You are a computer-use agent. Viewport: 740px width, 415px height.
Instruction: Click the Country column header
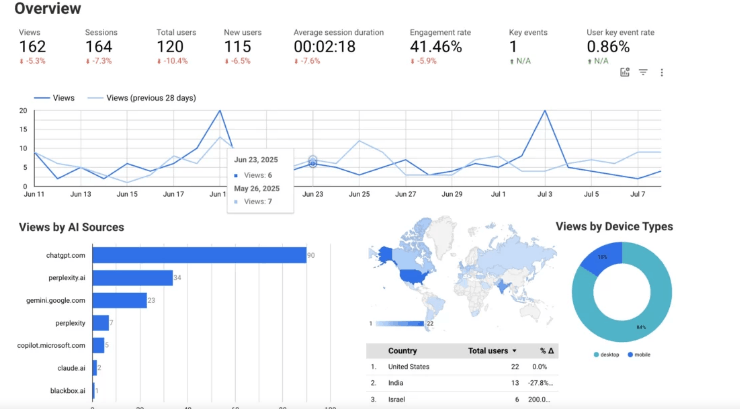402,351
